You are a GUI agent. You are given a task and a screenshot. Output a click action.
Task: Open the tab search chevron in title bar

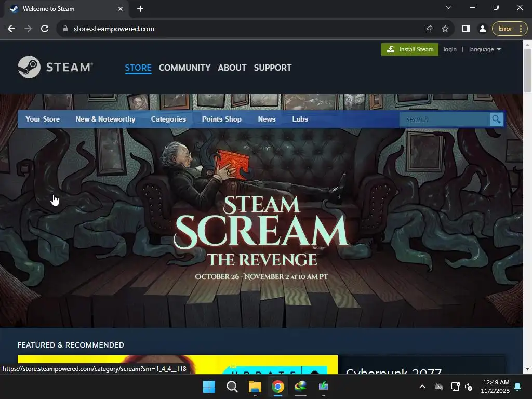click(x=448, y=7)
